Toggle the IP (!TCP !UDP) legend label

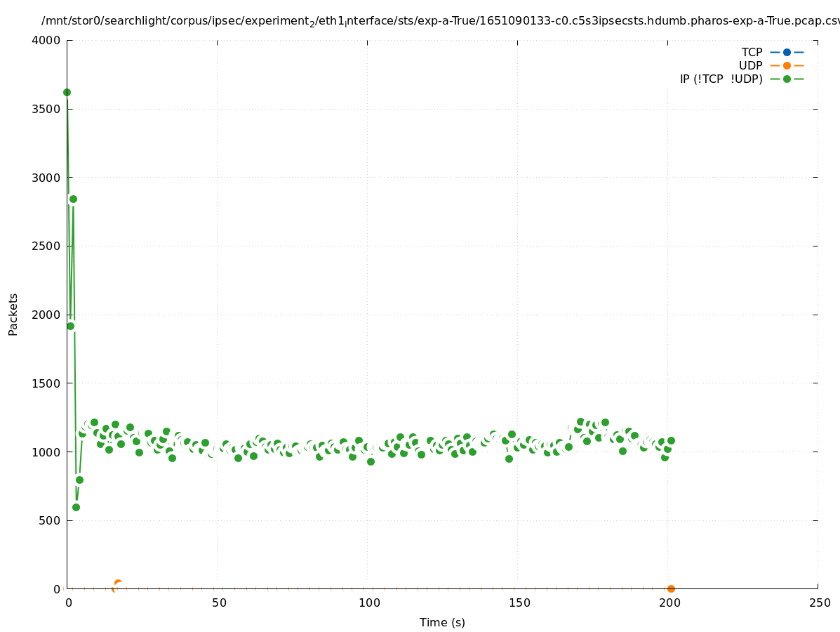pyautogui.click(x=721, y=79)
